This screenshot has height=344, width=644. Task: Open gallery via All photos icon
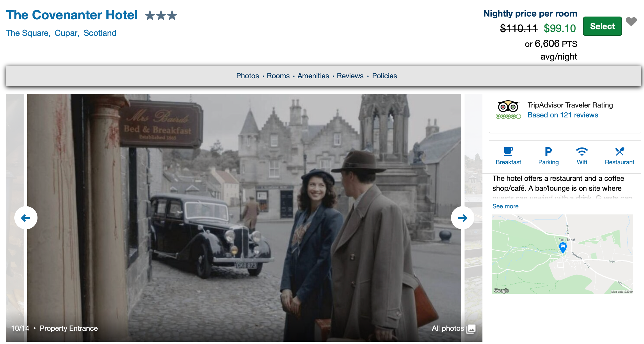point(471,329)
